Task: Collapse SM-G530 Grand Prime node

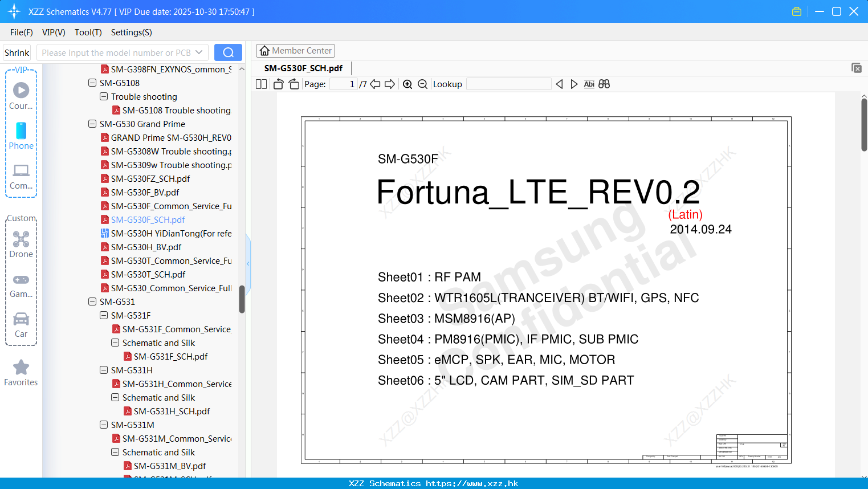Action: click(x=92, y=124)
